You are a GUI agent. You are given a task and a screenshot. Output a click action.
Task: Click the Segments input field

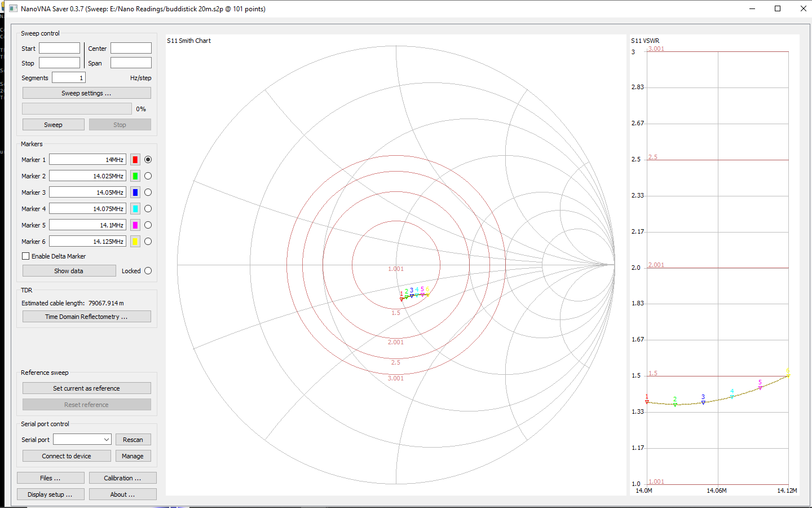[x=69, y=78]
